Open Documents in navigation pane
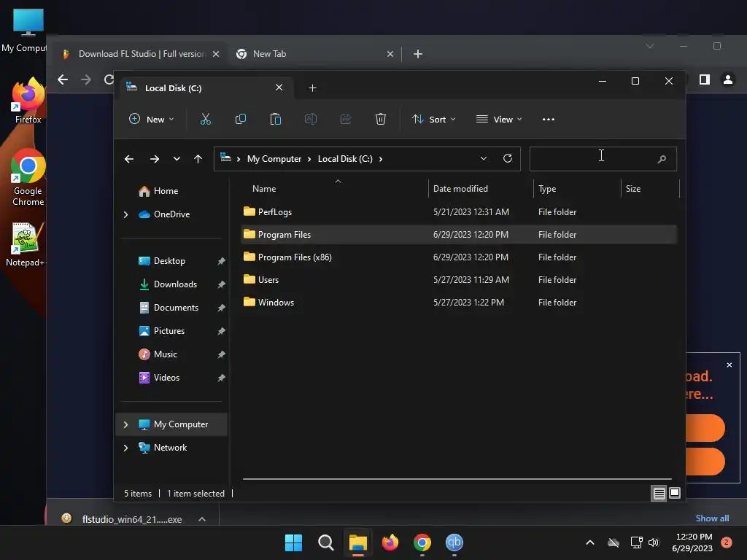747x560 pixels. [x=176, y=308]
